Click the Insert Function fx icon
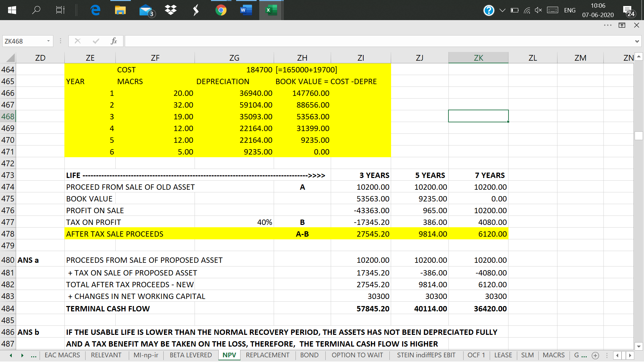 coord(114,41)
